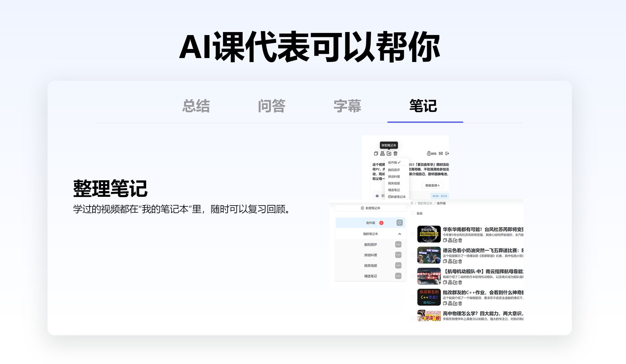Refresh the 收件箱 with its refresh icon

pyautogui.click(x=399, y=223)
